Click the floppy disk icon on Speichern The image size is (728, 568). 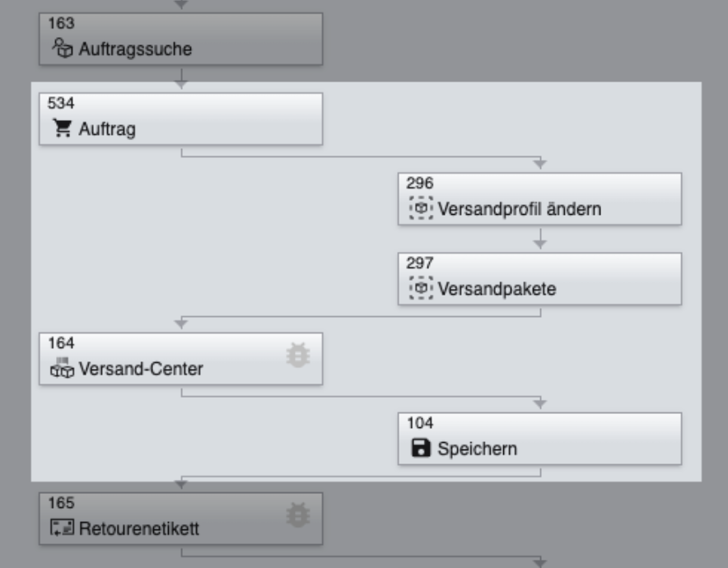click(421, 449)
